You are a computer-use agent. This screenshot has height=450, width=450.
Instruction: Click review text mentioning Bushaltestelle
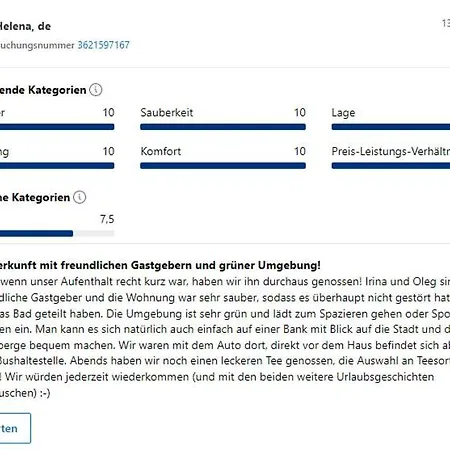point(225,361)
